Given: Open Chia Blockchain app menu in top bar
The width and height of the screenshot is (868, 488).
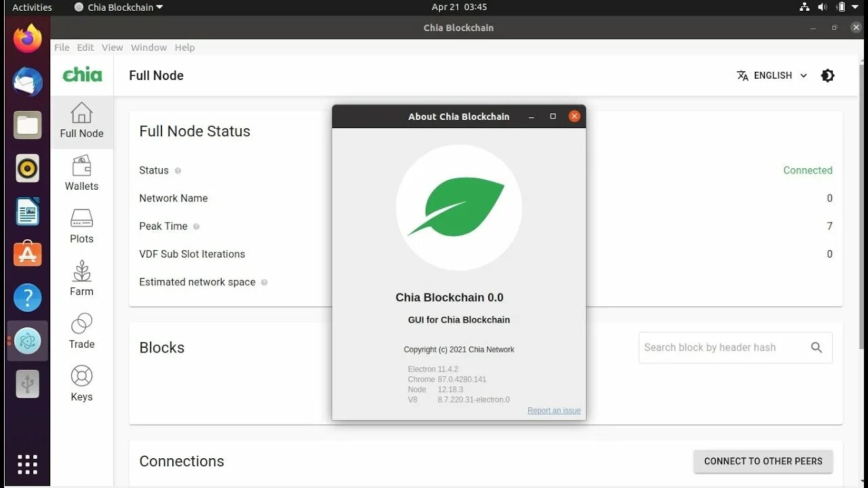Looking at the screenshot, I should [119, 7].
